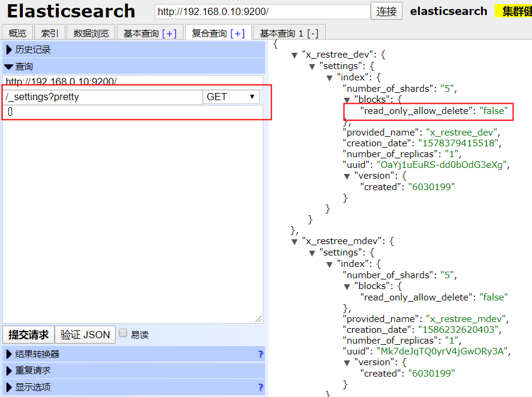Add a new 基本查询 tab via [+]

coord(169,33)
